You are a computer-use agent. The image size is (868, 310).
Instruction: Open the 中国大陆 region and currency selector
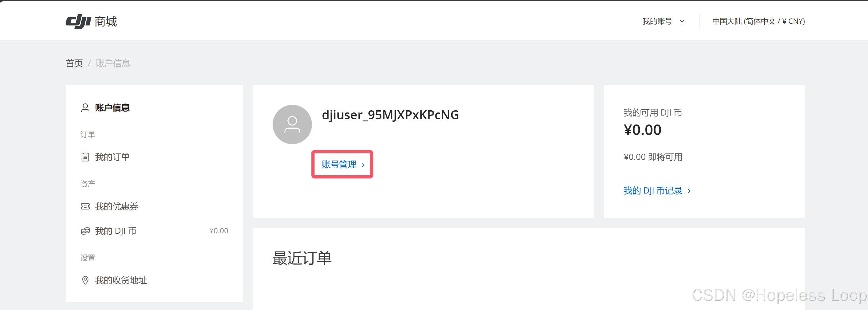point(758,21)
